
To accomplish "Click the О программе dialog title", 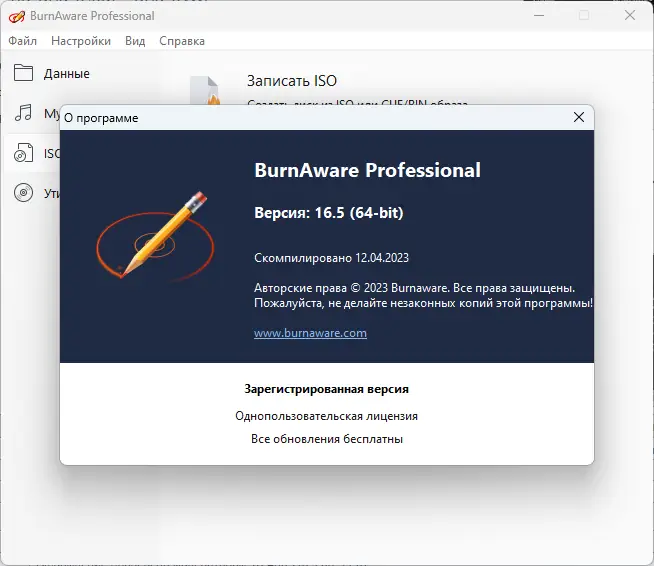I will tap(101, 118).
